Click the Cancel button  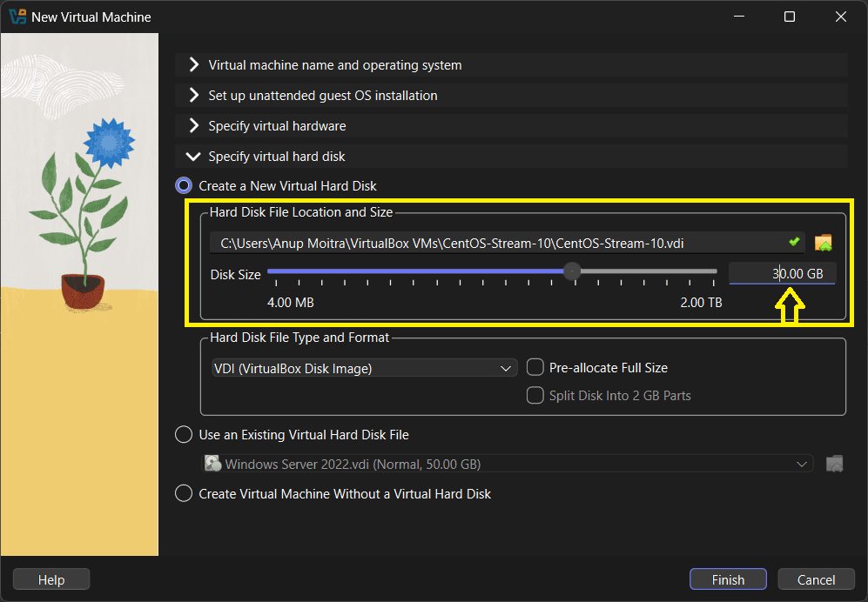point(816,579)
